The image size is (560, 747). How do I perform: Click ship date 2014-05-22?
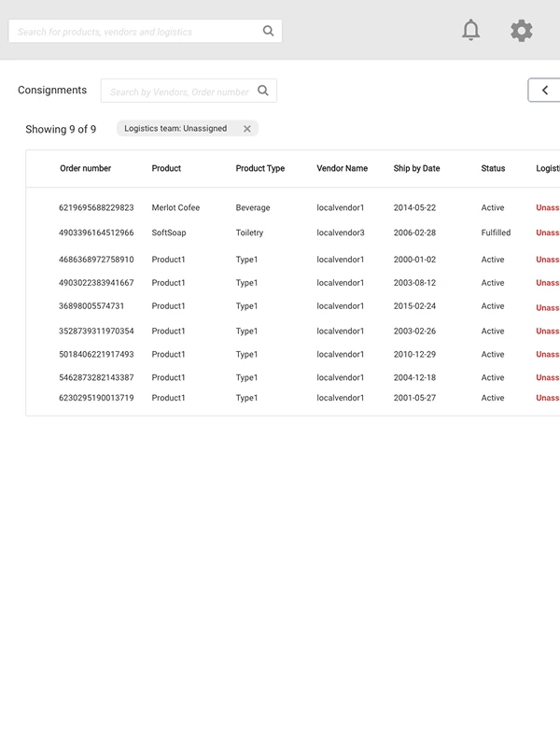click(414, 207)
